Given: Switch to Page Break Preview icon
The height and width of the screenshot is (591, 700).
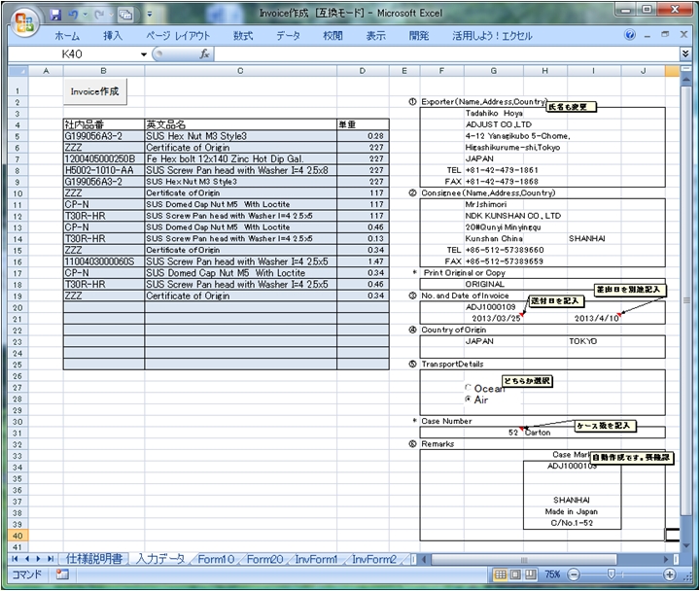Looking at the screenshot, I should (530, 574).
